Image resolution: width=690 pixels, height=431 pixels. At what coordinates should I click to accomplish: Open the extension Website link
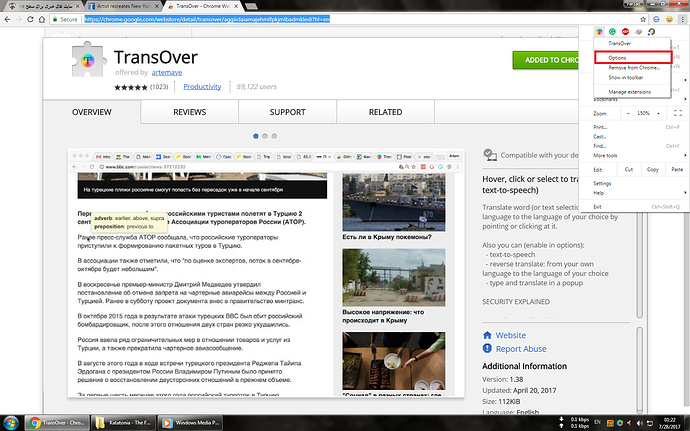click(510, 335)
